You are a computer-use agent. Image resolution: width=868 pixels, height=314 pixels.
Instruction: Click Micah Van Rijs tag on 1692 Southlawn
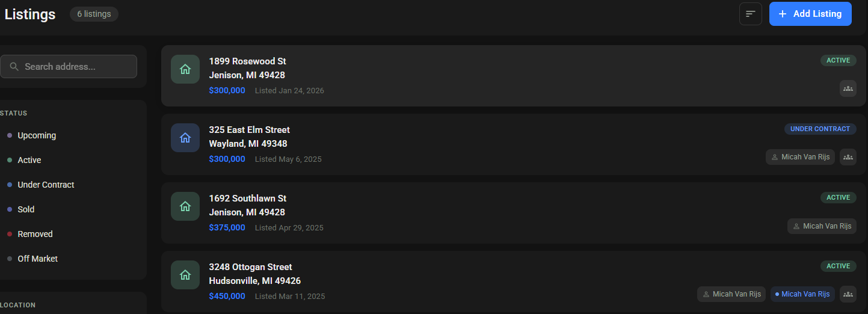(822, 226)
